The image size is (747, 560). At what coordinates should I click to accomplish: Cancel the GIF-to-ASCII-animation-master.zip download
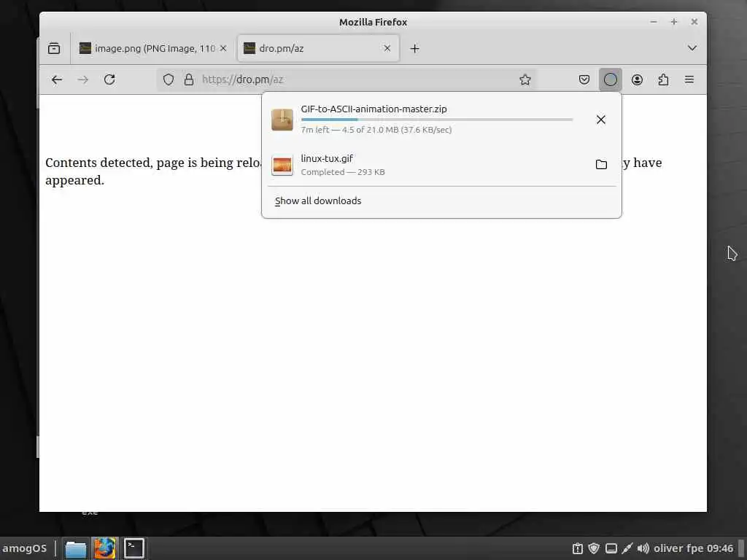(601, 120)
